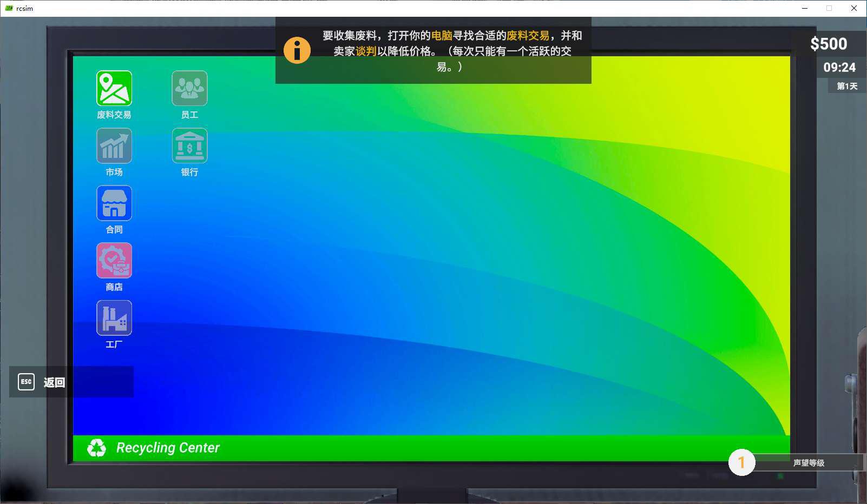The width and height of the screenshot is (867, 504).
Task: Click the highlighted 谈判 word in the hint
Action: click(366, 51)
